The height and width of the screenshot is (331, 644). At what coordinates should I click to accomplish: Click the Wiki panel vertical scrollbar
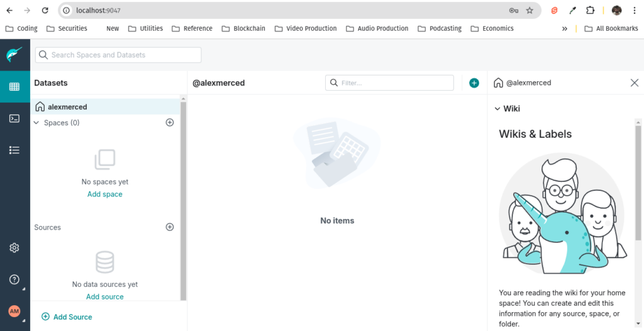(638, 183)
